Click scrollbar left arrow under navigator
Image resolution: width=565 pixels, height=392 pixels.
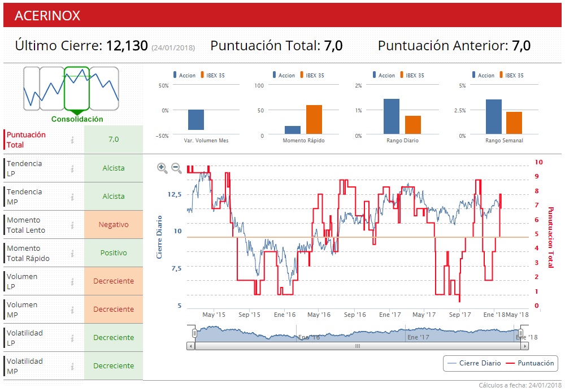click(190, 346)
